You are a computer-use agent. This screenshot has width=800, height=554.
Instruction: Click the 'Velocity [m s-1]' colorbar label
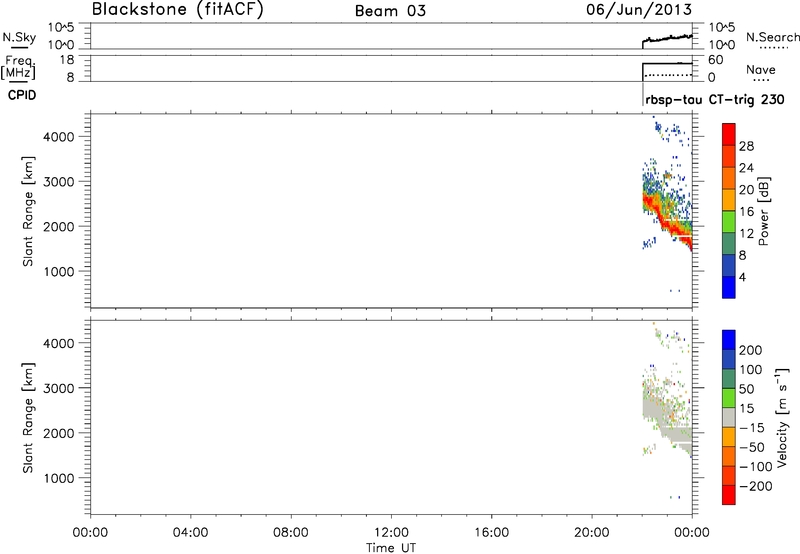point(782,418)
